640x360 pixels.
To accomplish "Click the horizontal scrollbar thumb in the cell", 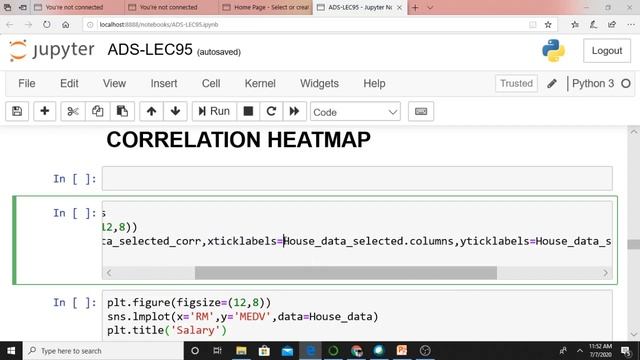I will tap(346, 273).
